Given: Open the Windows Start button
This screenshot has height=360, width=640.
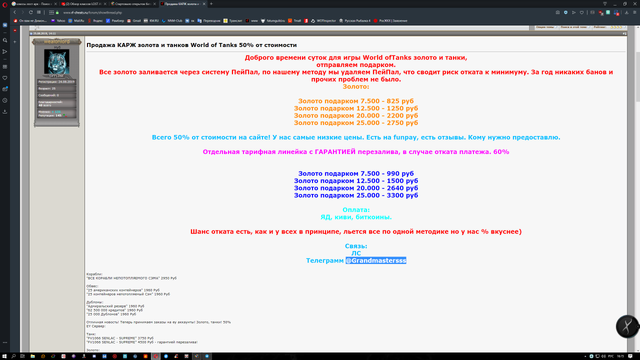Looking at the screenshot, I should pyautogui.click(x=4, y=356).
